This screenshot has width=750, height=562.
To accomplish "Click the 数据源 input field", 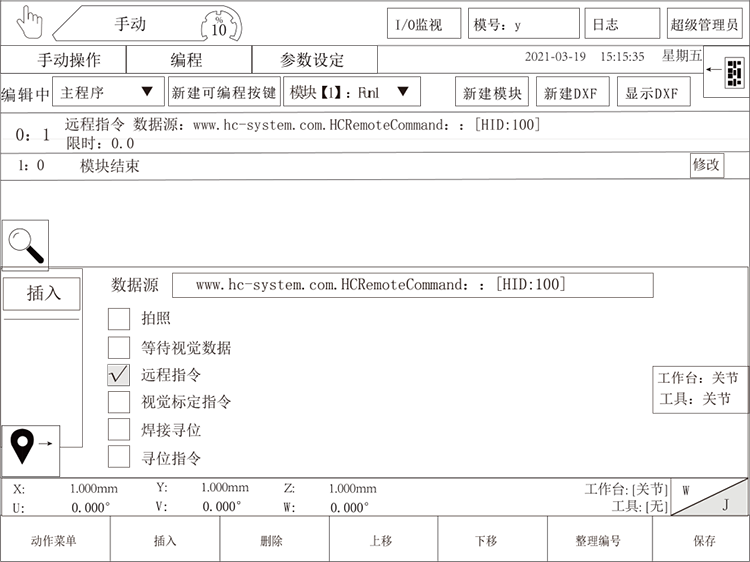I will click(x=412, y=285).
